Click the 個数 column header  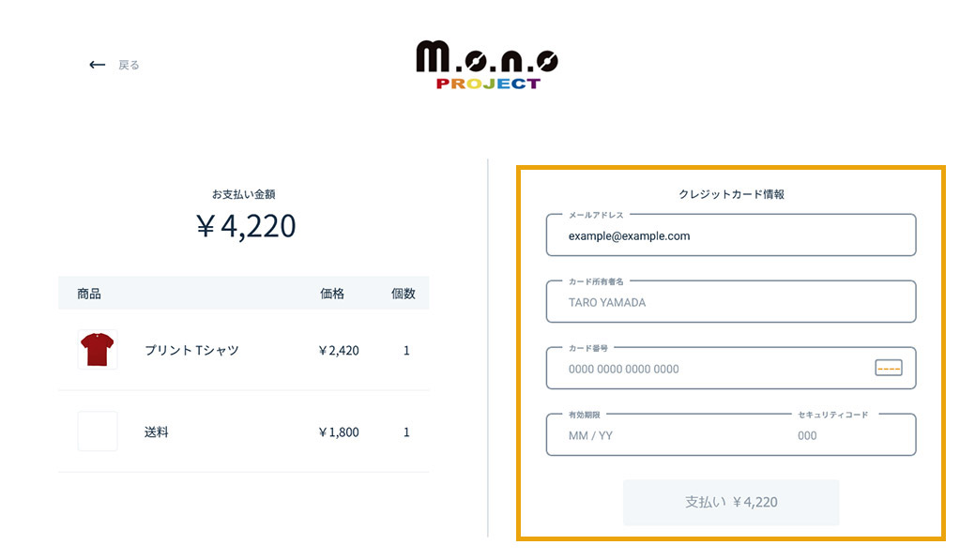(x=403, y=294)
